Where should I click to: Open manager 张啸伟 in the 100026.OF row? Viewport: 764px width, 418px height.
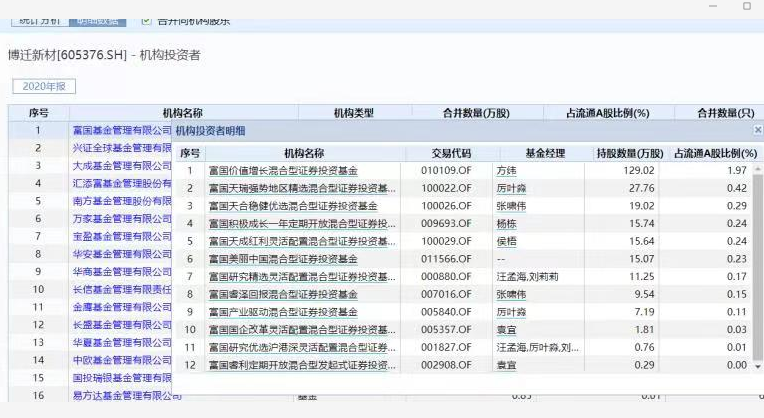point(511,206)
